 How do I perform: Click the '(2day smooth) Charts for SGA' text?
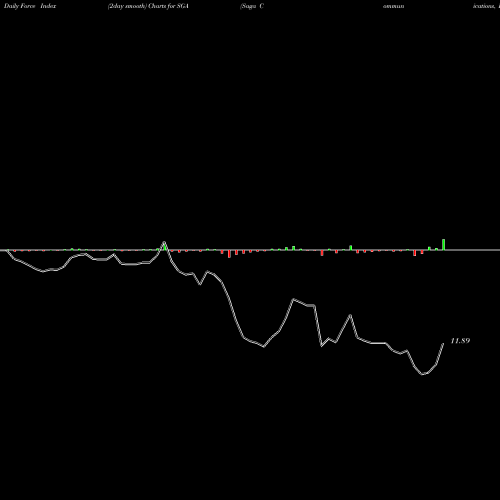(x=148, y=6)
